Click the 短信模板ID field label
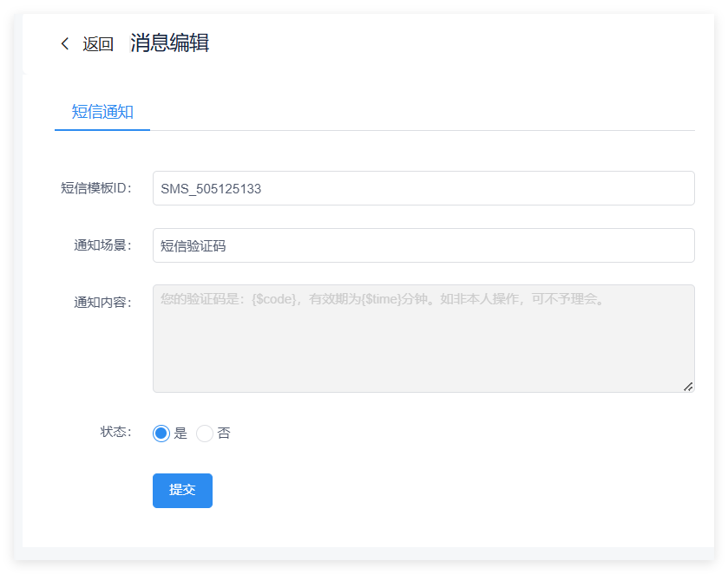This screenshot has height=574, width=728. pyautogui.click(x=95, y=188)
